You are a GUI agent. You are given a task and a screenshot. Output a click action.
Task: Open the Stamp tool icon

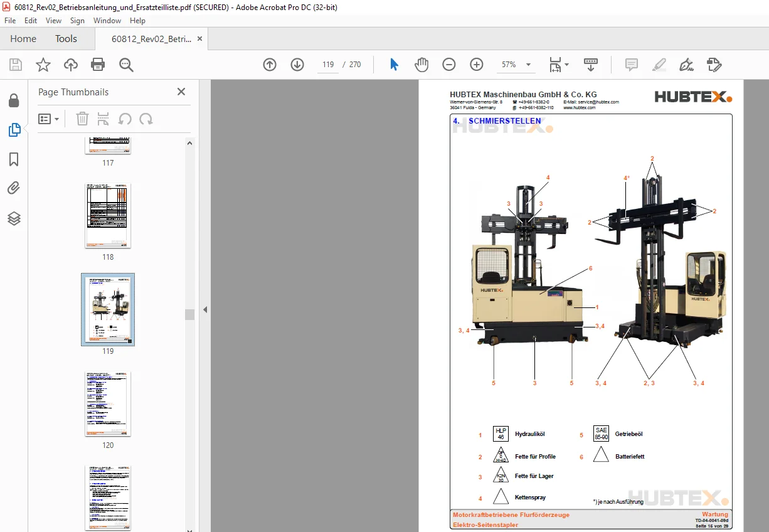pyautogui.click(x=714, y=65)
